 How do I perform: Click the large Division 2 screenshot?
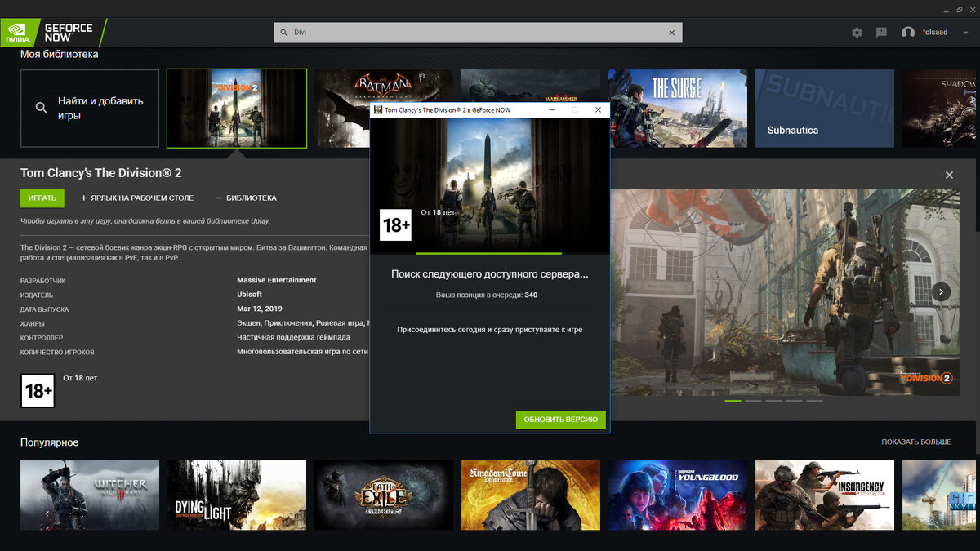click(x=784, y=291)
